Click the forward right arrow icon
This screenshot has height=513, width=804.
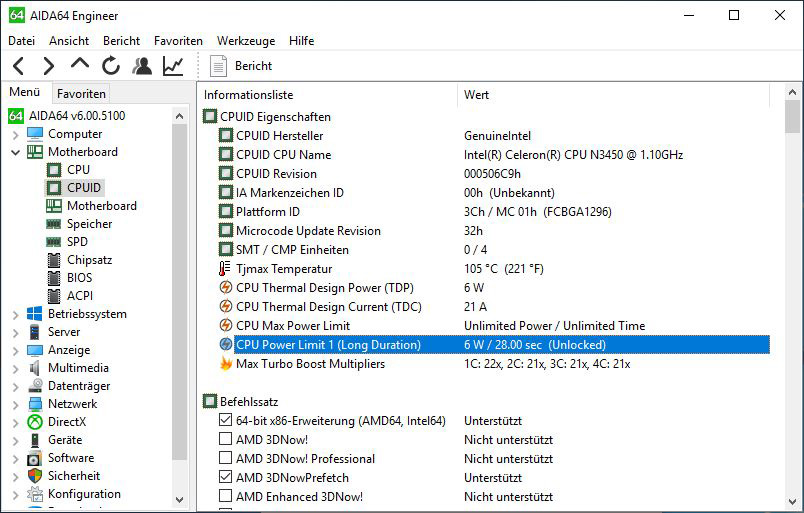(49, 66)
